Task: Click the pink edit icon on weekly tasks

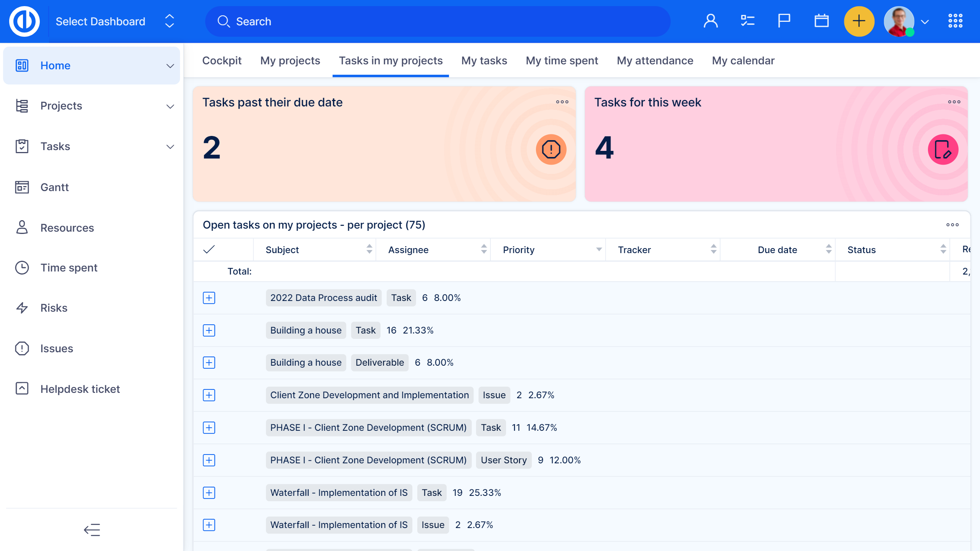Action: click(x=942, y=149)
